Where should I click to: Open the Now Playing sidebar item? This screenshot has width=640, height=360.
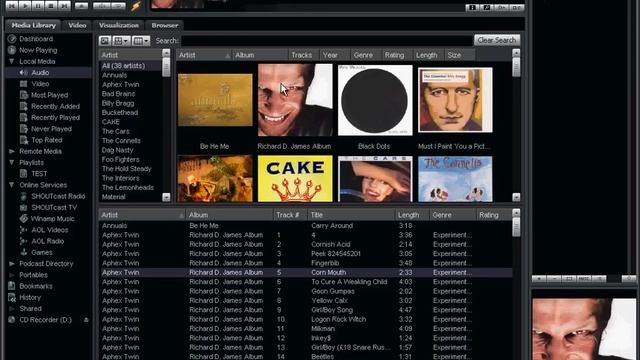38,50
